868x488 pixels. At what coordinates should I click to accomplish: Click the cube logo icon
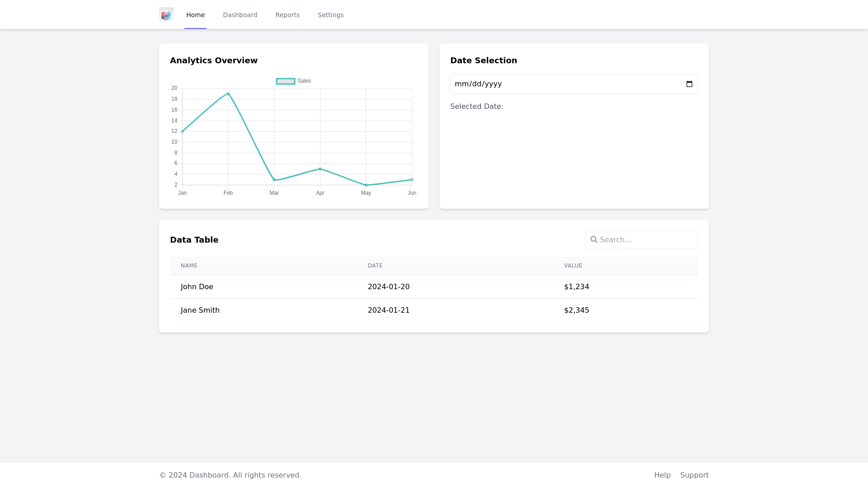pos(166,14)
